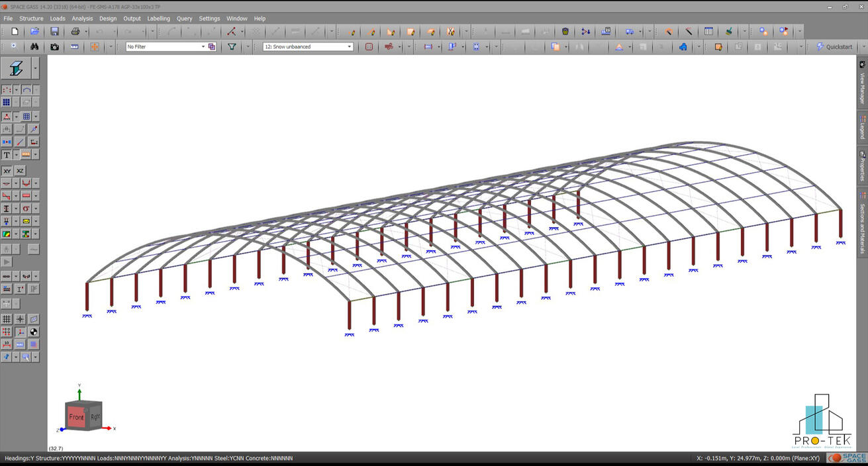The width and height of the screenshot is (868, 466).
Task: Open the Analysis menu
Action: tap(82, 18)
